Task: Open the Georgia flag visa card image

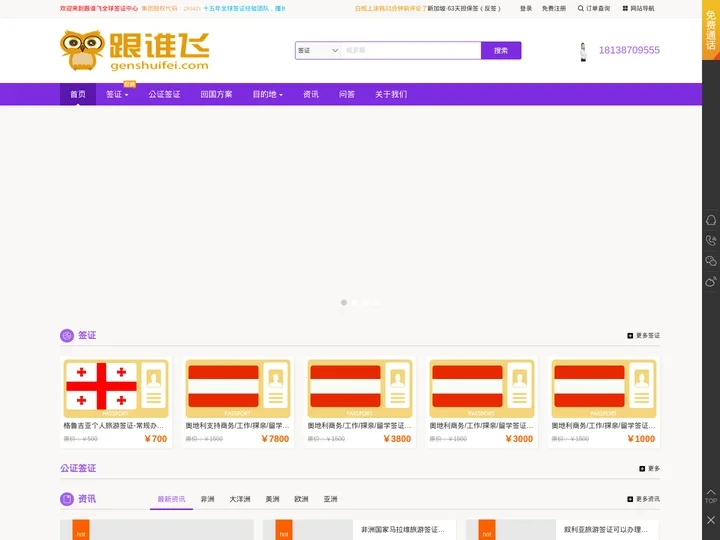Action: [x=116, y=388]
